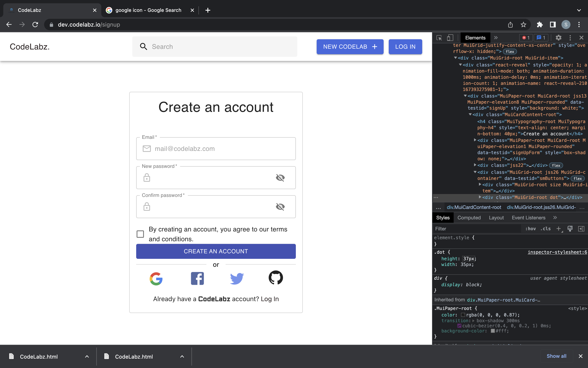588x368 pixels.
Task: Expand the MuiGrid-root dot div node
Action: [x=480, y=197]
